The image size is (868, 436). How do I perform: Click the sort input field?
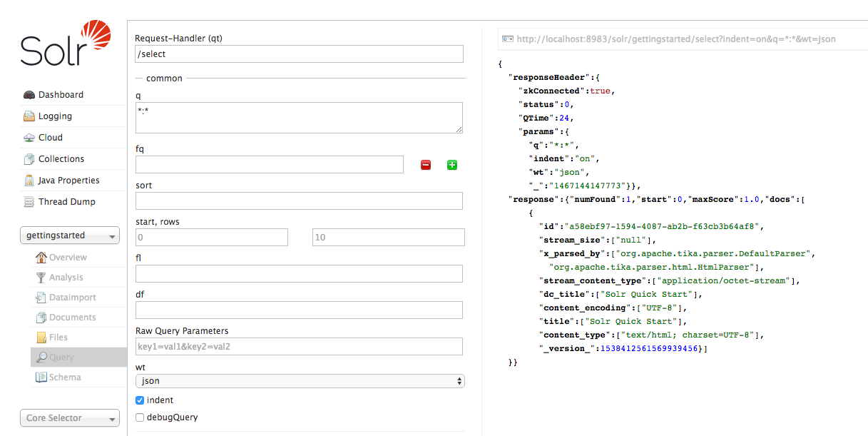pyautogui.click(x=299, y=201)
